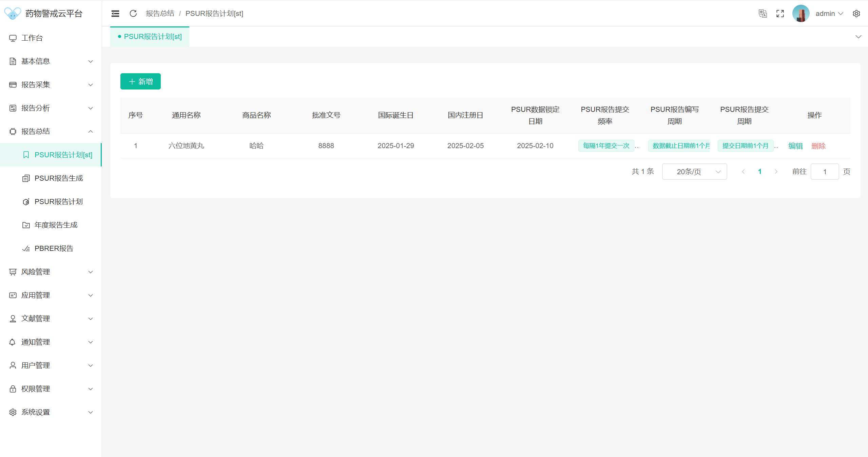The height and width of the screenshot is (457, 868).
Task: Click the page refresh icon
Action: click(x=133, y=14)
